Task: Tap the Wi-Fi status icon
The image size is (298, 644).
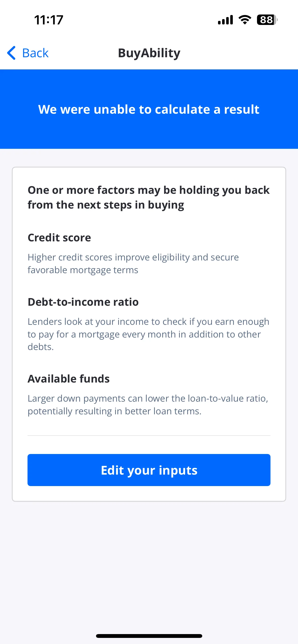Action: coord(245,20)
